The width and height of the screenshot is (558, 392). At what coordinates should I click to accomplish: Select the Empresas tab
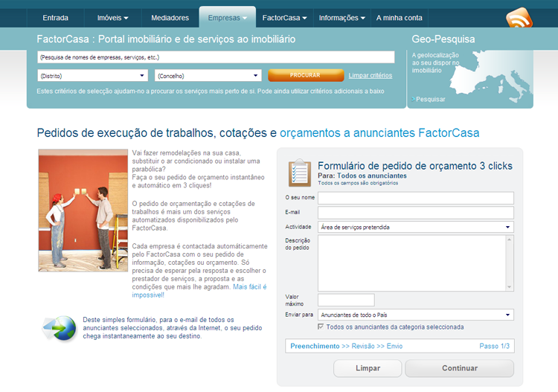pyautogui.click(x=227, y=17)
